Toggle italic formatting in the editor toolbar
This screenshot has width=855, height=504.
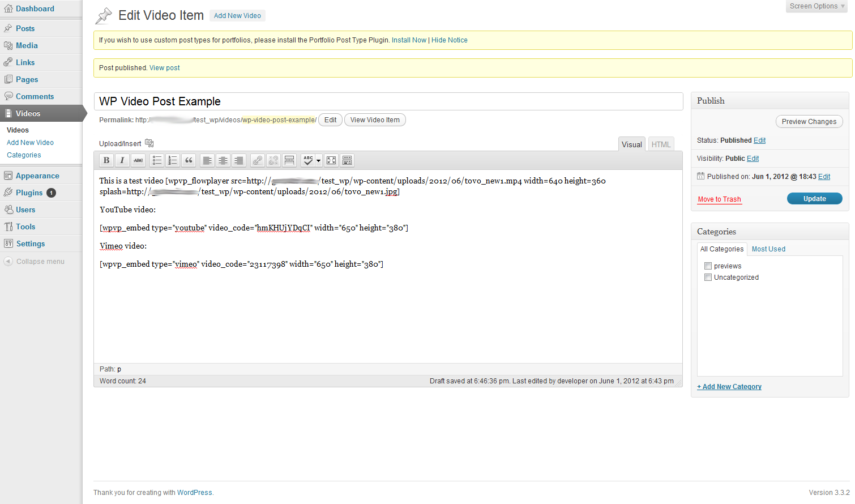pos(122,160)
